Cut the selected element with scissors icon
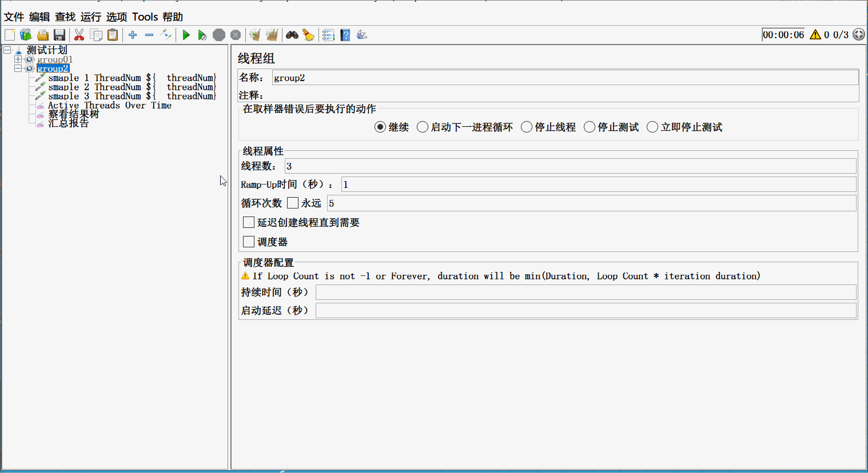The width and height of the screenshot is (868, 473). [79, 34]
